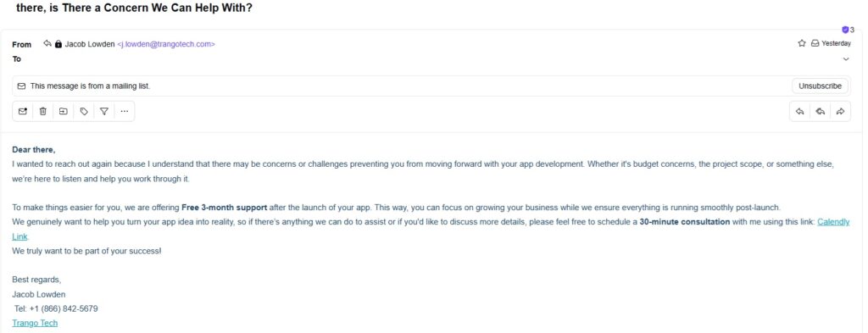This screenshot has height=333, width=868.
Task: Click the mailing list envelope icon
Action: (21, 86)
